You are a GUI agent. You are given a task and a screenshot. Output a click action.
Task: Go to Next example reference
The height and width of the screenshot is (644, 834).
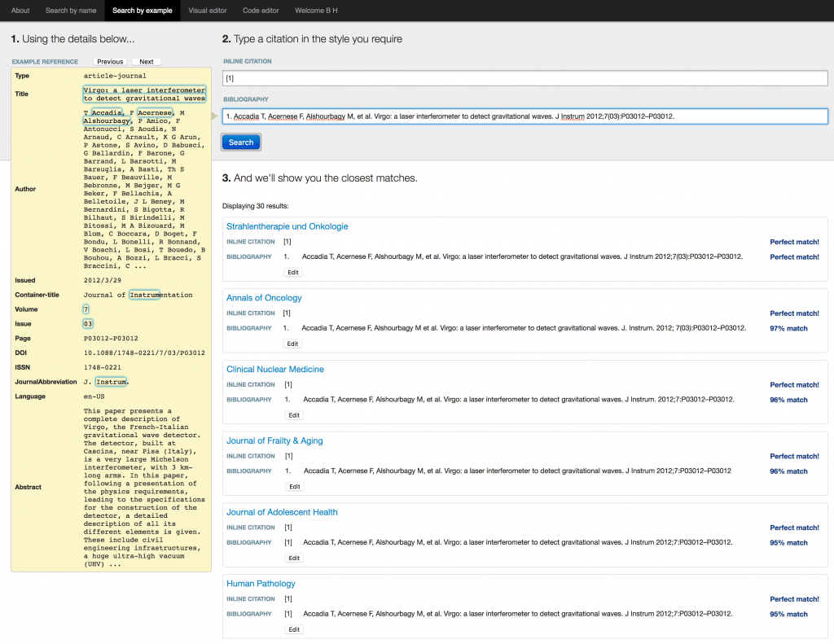point(147,62)
